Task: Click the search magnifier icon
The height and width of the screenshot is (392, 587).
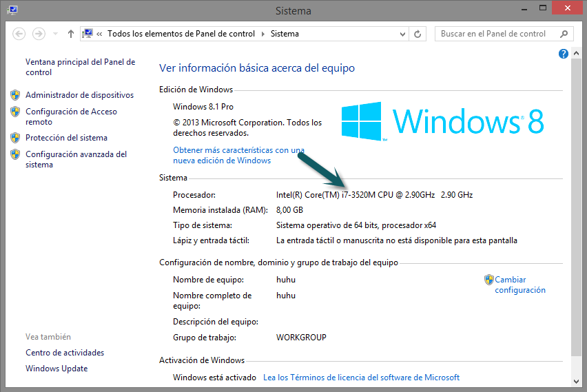Action: click(x=564, y=34)
